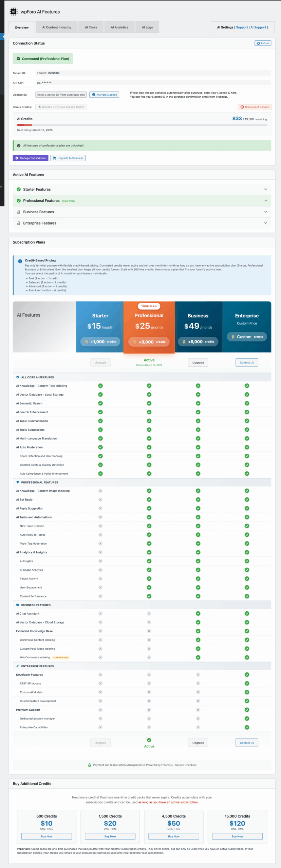
Task: Expand Professional Features with its chevron
Action: click(265, 201)
